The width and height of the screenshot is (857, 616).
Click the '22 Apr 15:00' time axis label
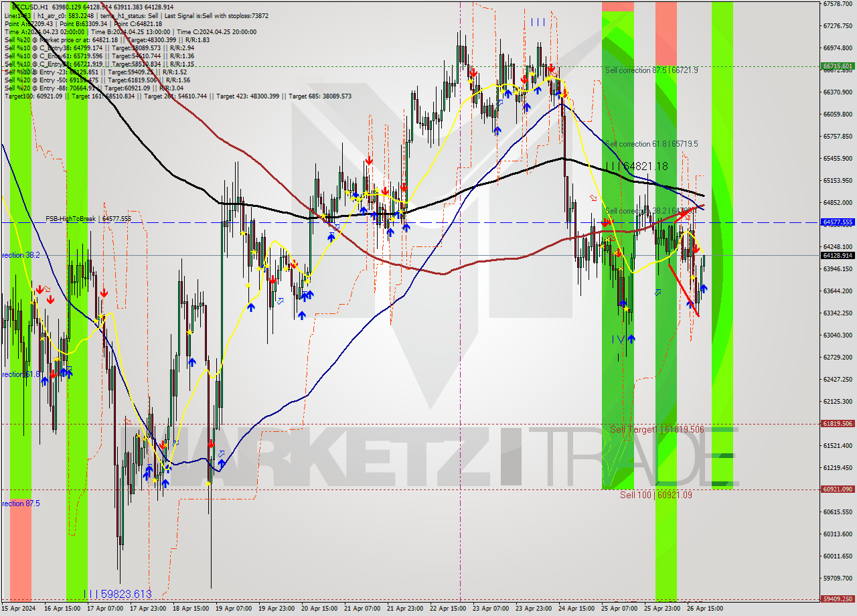[448, 609]
